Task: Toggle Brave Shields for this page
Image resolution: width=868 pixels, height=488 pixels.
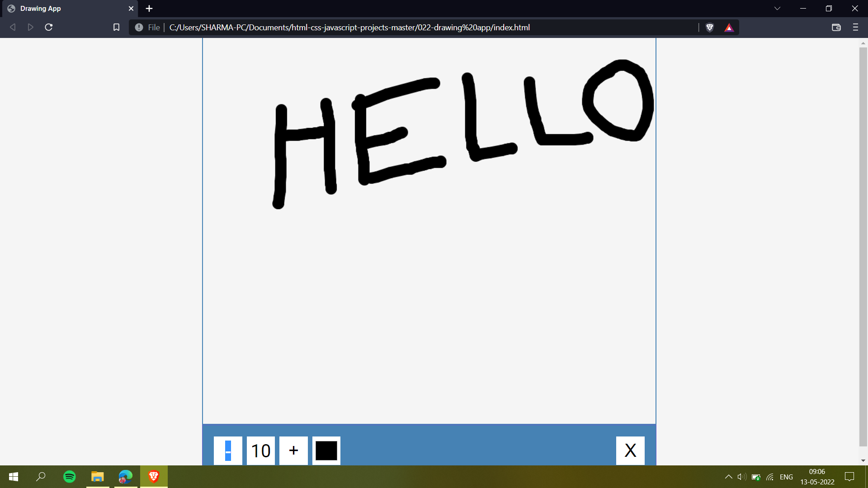Action: coord(710,27)
